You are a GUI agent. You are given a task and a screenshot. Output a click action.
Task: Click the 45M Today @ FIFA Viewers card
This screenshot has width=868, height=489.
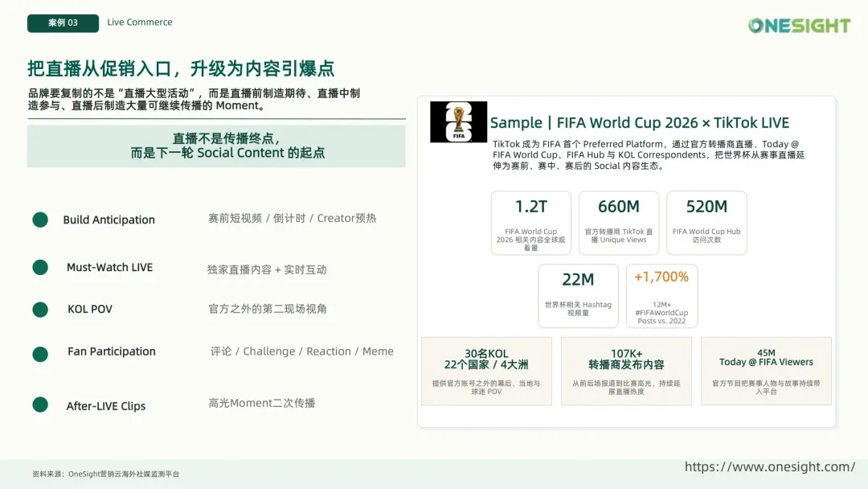click(x=766, y=371)
